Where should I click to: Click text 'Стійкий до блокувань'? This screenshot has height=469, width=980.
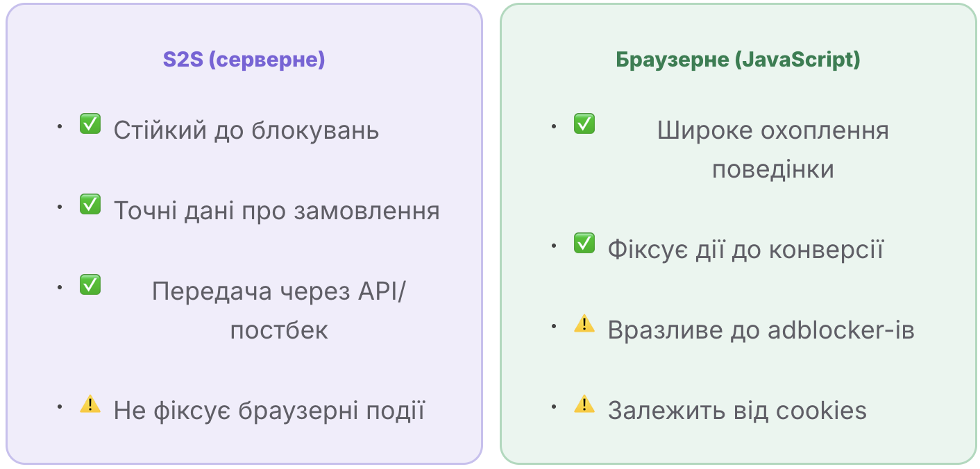pos(246,130)
